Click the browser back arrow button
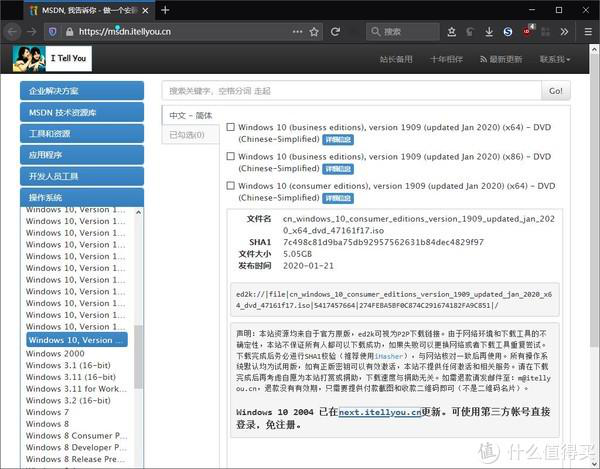The image size is (600, 469). pos(13,32)
